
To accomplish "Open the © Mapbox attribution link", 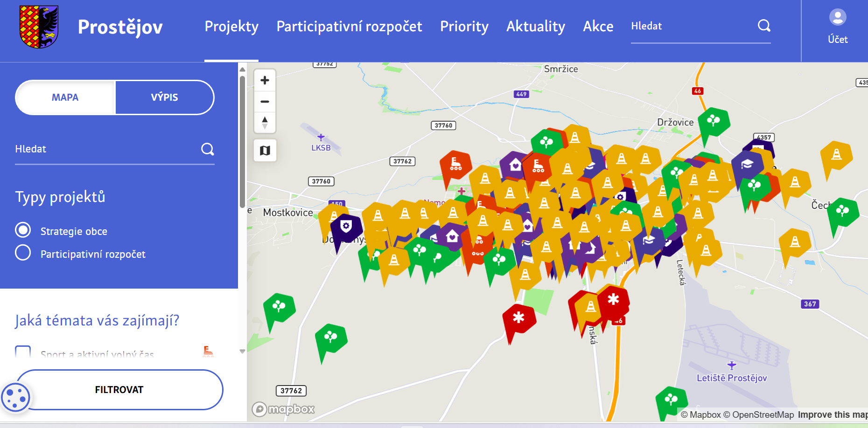I will (700, 414).
